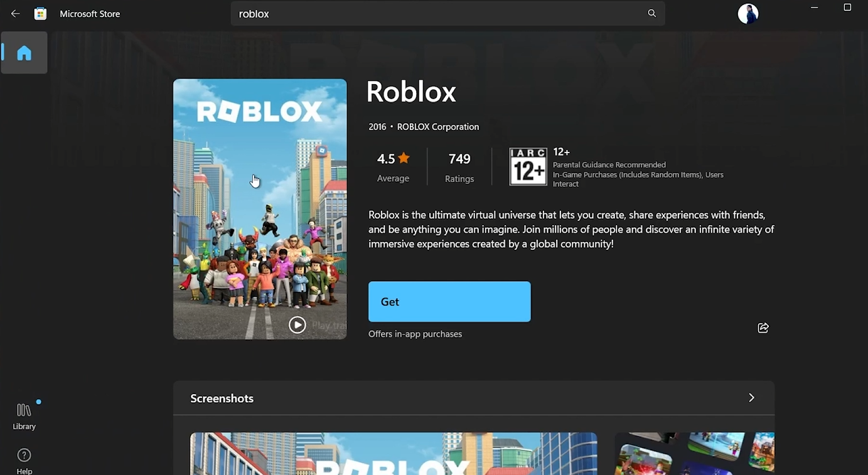Open the Roblox cover art image
The image size is (868, 475).
coord(260,209)
